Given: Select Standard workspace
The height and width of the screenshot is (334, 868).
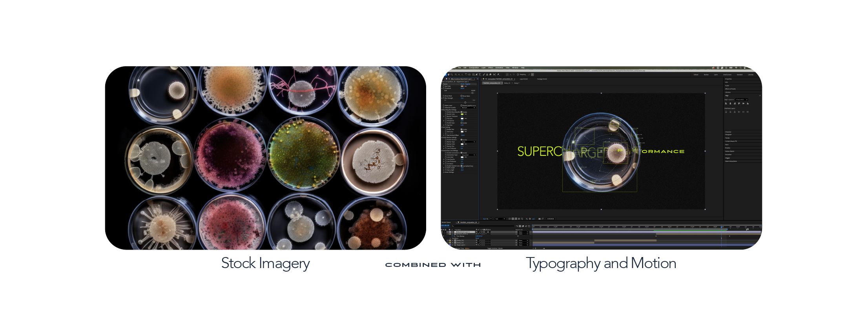Looking at the screenshot, I should pyautogui.click(x=740, y=75).
